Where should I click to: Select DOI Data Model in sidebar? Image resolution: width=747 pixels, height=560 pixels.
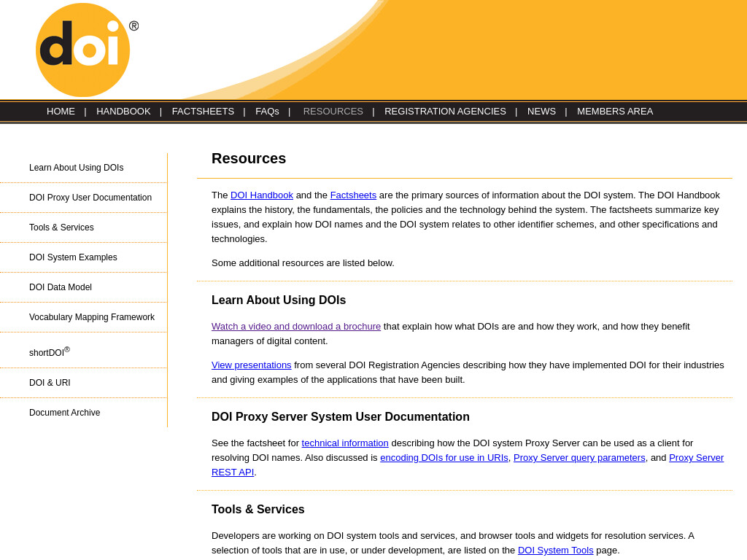[61, 287]
